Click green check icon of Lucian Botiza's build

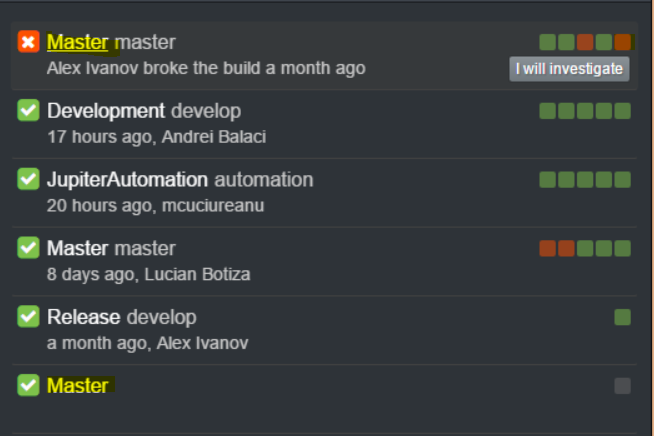[28, 248]
